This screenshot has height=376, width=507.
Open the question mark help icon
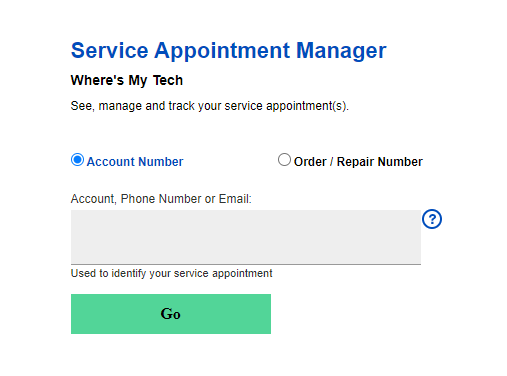432,219
